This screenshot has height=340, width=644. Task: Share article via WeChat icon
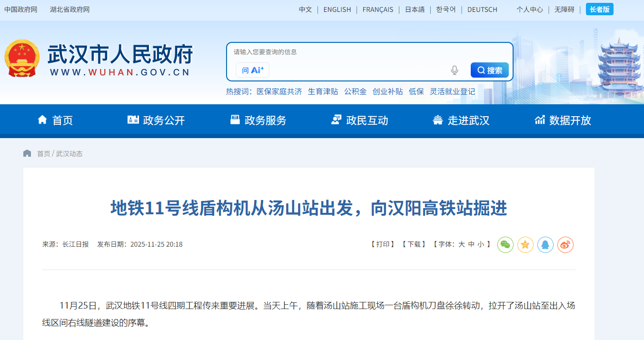pyautogui.click(x=505, y=245)
